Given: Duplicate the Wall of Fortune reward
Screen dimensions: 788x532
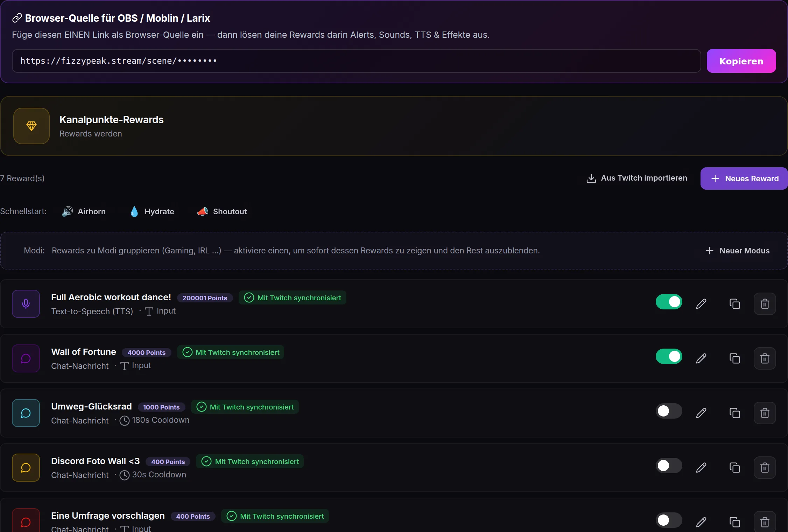Looking at the screenshot, I should click(734, 358).
